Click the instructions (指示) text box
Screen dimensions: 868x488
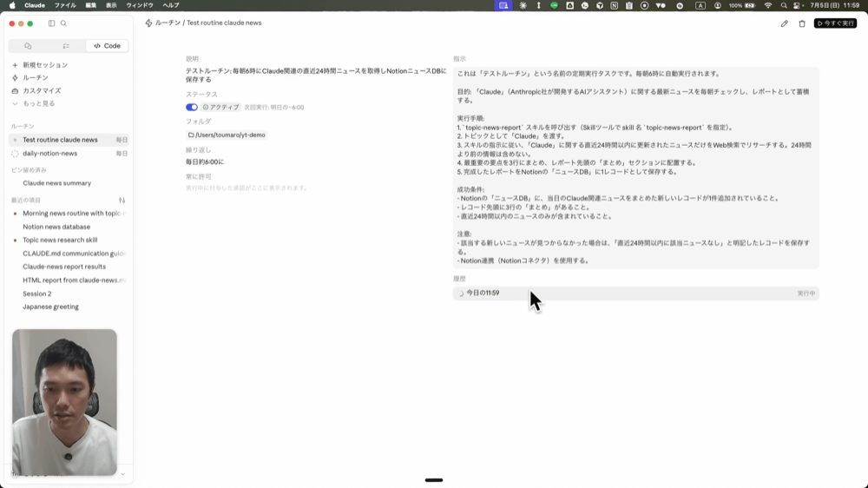(x=635, y=168)
